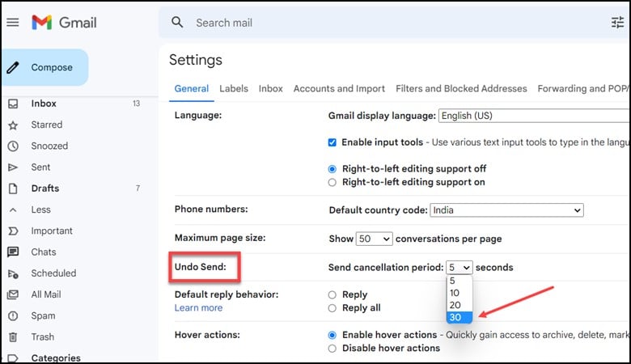The image size is (631, 364).
Task: Open the main menu hamburger icon
Action: tap(13, 23)
